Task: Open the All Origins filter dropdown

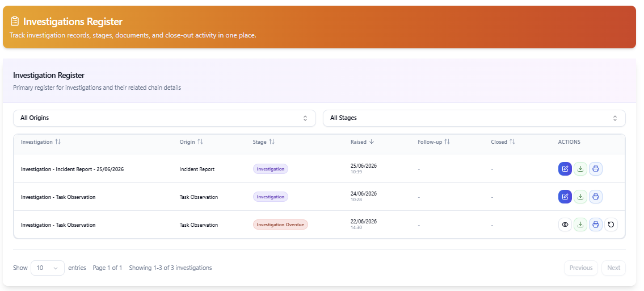Action: (x=165, y=118)
